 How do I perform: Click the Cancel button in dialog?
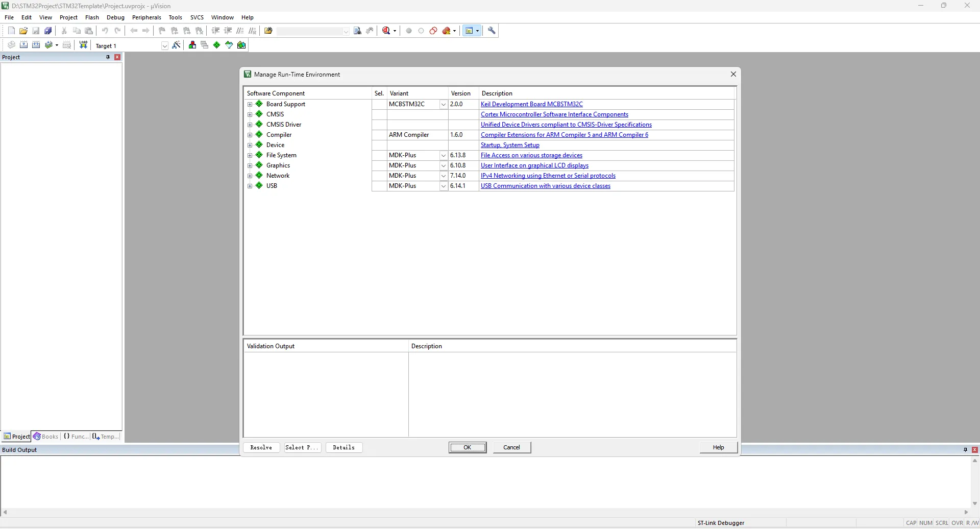(x=511, y=447)
